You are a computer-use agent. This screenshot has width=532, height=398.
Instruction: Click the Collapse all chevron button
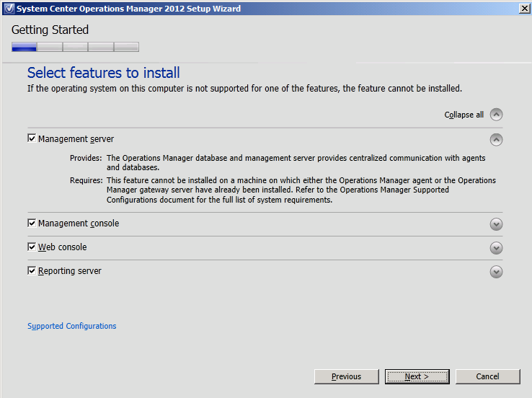[x=496, y=115]
